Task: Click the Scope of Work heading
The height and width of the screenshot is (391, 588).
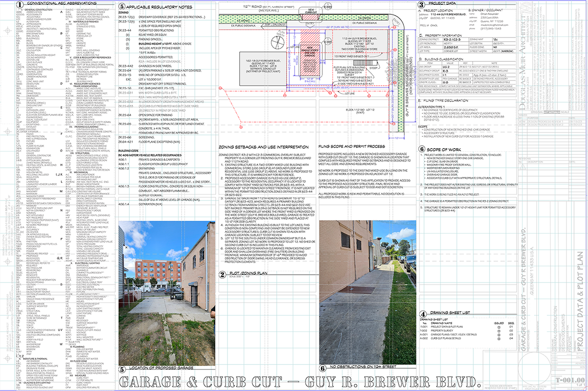Action: (x=444, y=149)
